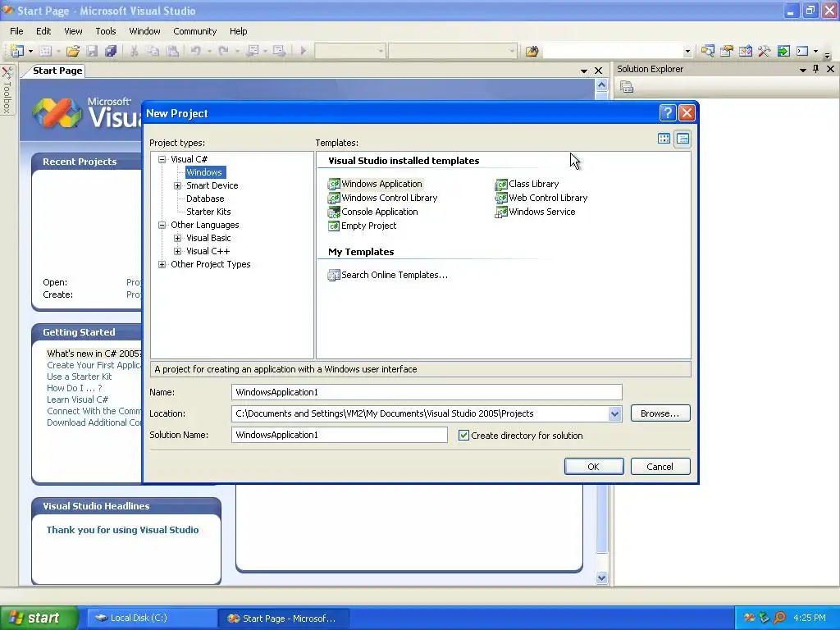Image resolution: width=840 pixels, height=630 pixels.
Task: Select Starter Kits project type
Action: [x=208, y=212]
